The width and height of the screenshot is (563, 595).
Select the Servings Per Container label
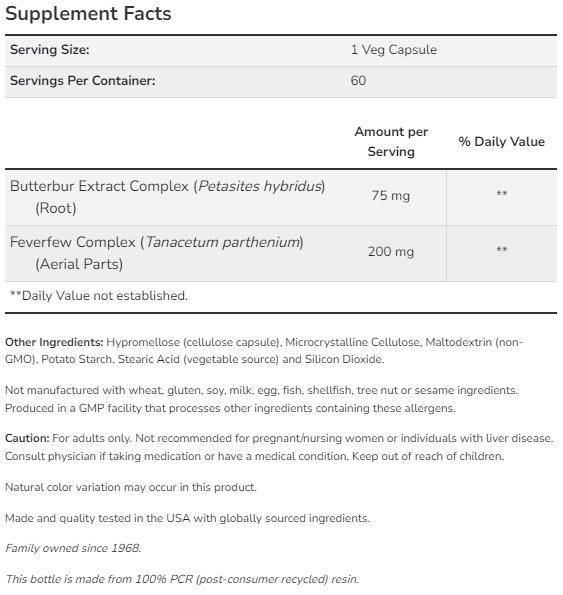click(x=83, y=80)
